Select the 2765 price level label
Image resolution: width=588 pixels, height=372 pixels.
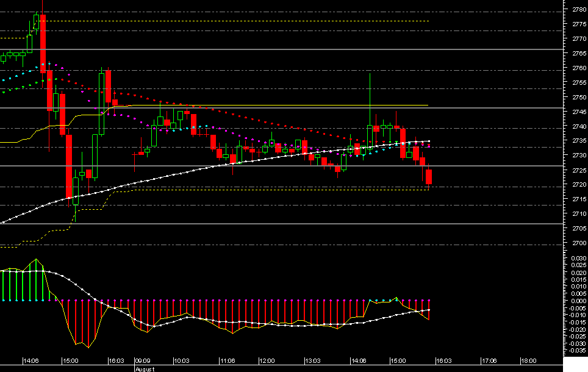579,53
